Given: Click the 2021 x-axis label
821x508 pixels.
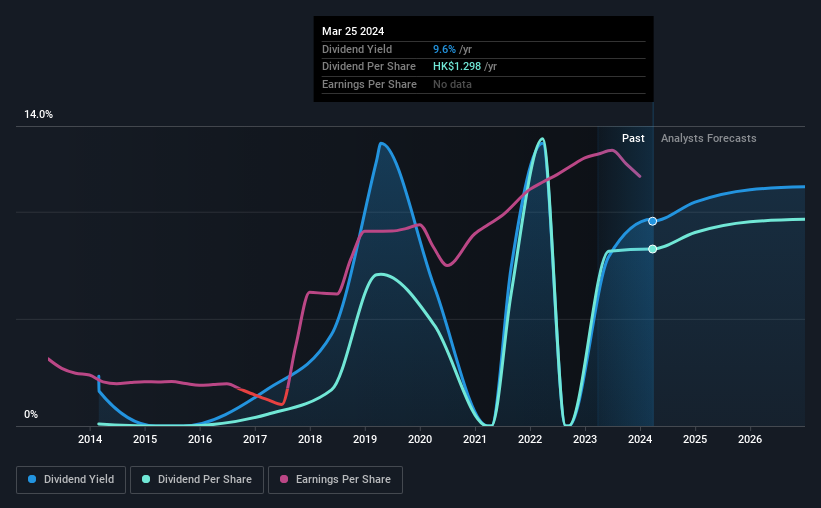Looking at the screenshot, I should [475, 439].
